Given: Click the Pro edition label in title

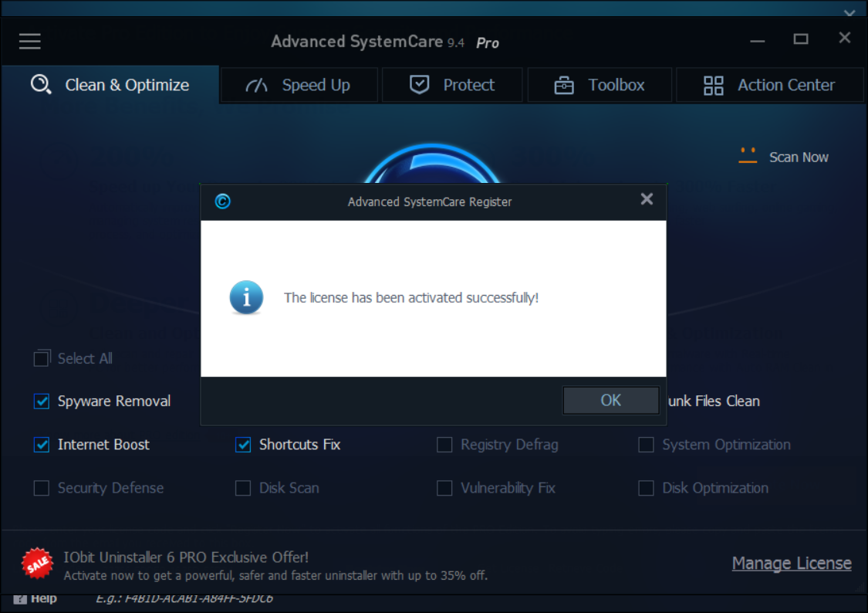Looking at the screenshot, I should click(x=488, y=42).
